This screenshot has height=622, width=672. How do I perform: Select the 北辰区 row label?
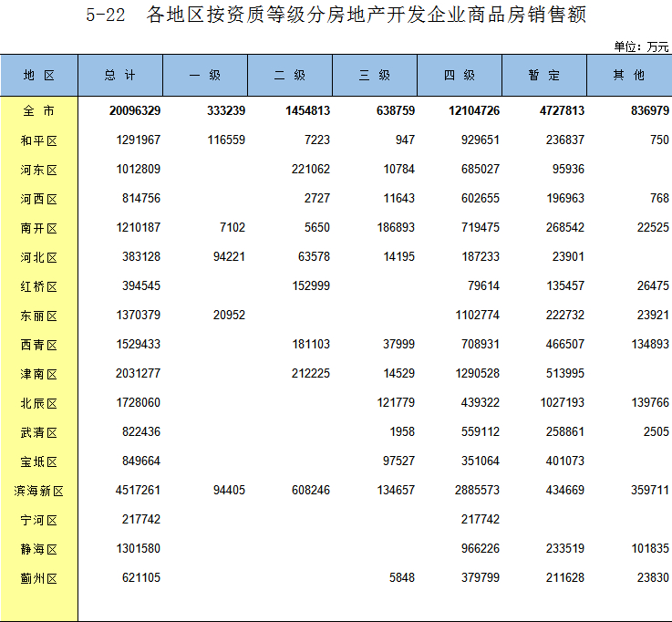pyautogui.click(x=39, y=403)
